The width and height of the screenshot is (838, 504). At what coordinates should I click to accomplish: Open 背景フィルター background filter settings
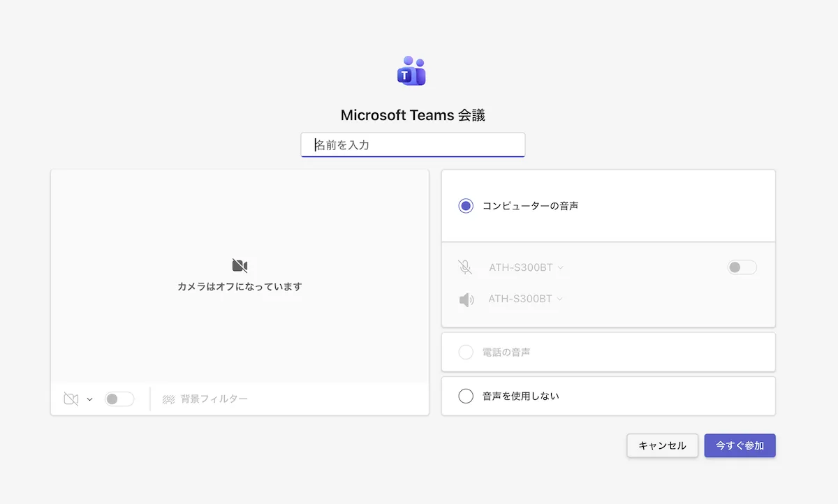[214, 399]
